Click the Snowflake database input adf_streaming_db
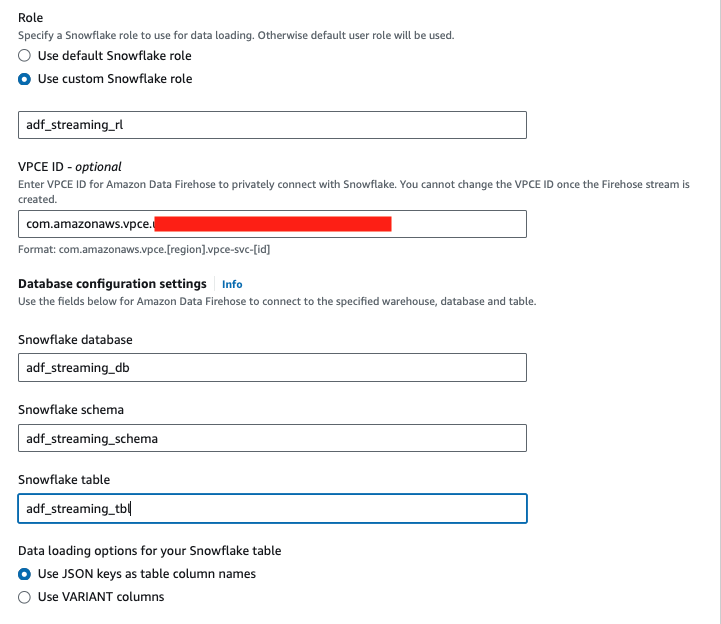Screen dimensions: 721x624 coord(272,367)
